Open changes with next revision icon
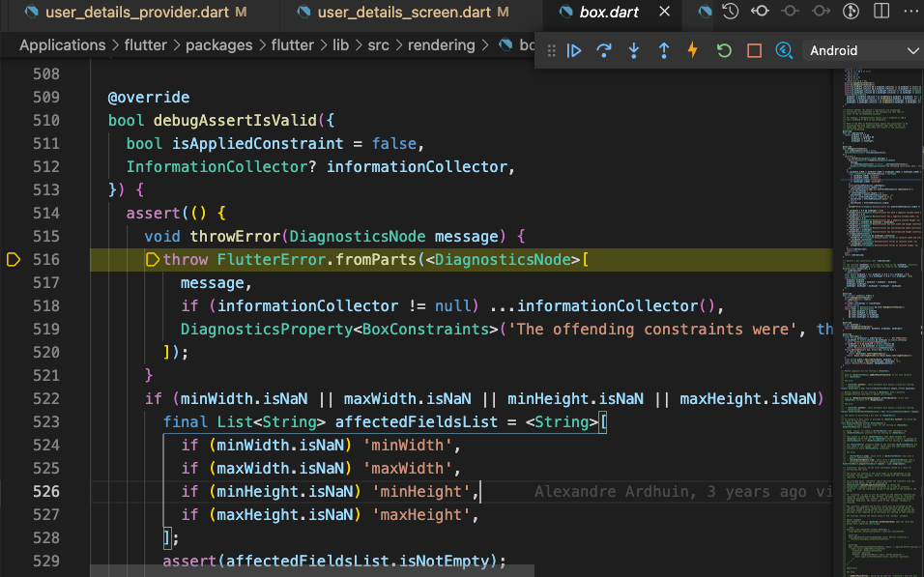The width and height of the screenshot is (924, 577). pos(821,12)
